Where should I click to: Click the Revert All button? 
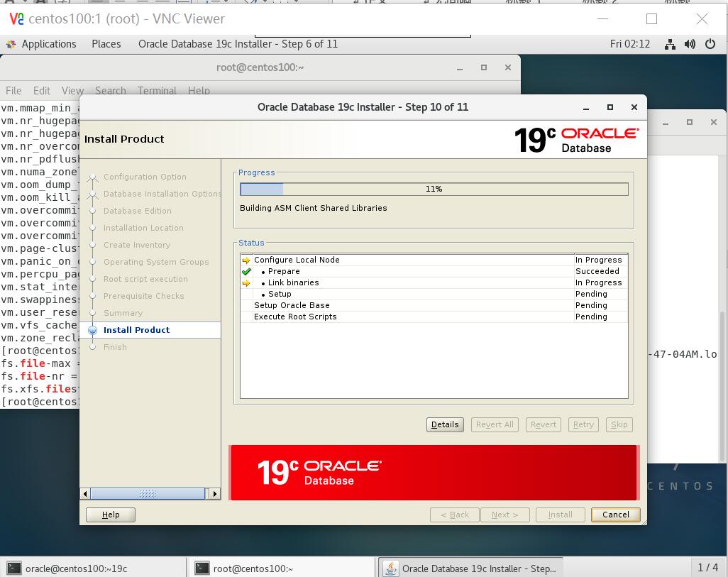[x=495, y=424]
